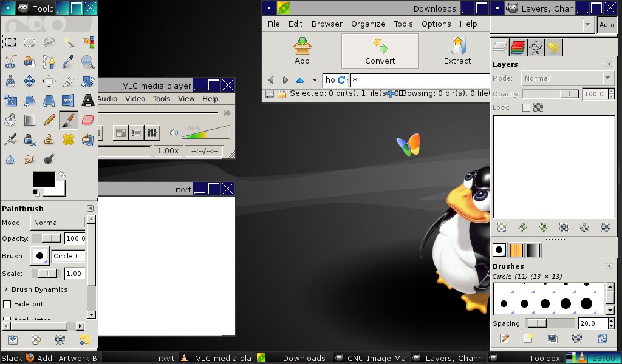Go back in Downloads browser navigation
The width and height of the screenshot is (622, 364).
(x=271, y=80)
